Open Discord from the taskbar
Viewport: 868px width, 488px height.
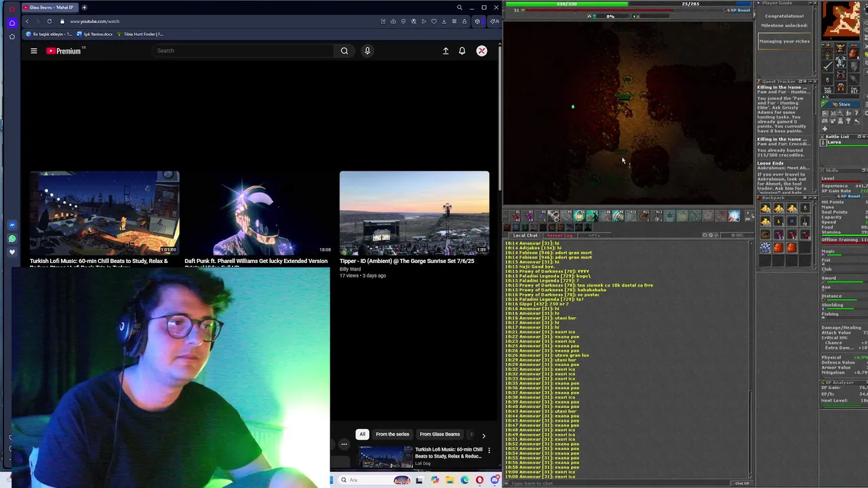tap(494, 480)
